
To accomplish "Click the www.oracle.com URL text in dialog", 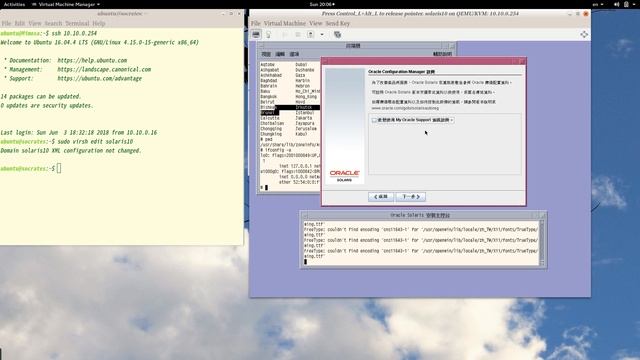I will tap(405, 109).
